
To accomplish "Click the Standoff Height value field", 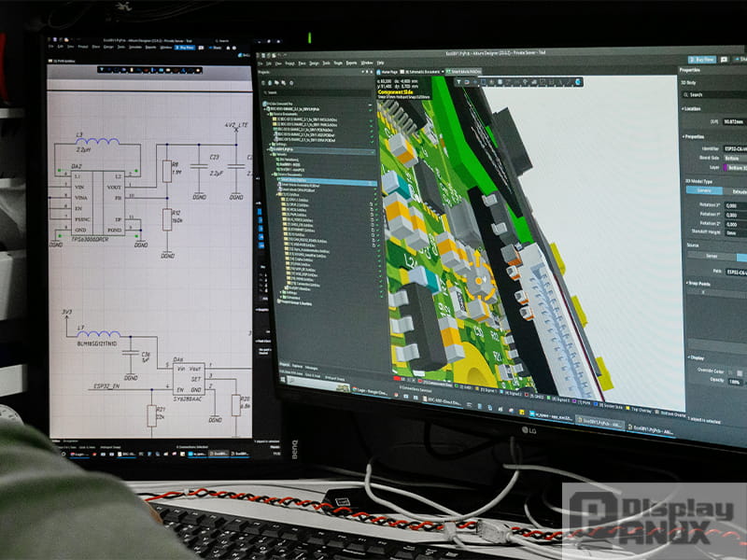I will tap(736, 232).
